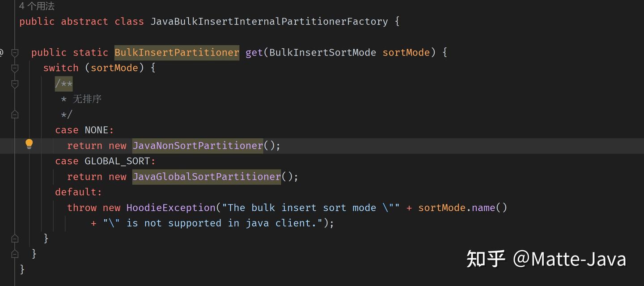Image resolution: width=644 pixels, height=286 pixels.
Task: Click the sortMode.name() method call
Action: pos(463,207)
